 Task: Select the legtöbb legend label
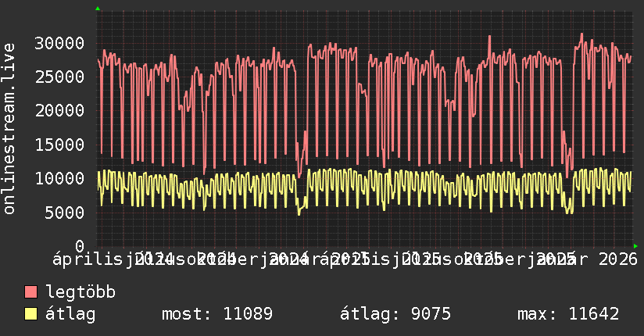click(x=80, y=293)
